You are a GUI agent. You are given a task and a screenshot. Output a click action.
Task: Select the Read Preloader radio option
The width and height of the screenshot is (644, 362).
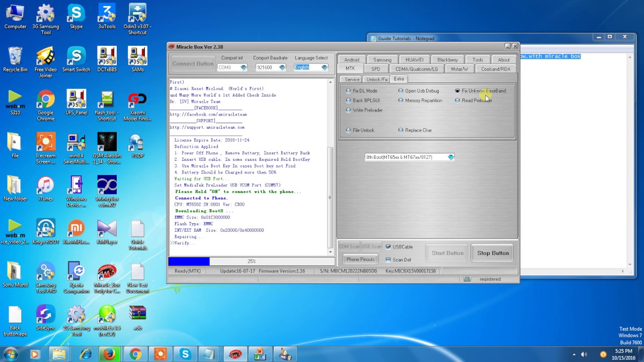pyautogui.click(x=473, y=101)
